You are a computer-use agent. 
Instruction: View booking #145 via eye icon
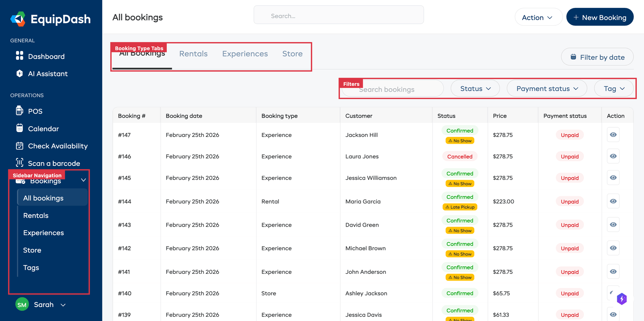coord(613,178)
